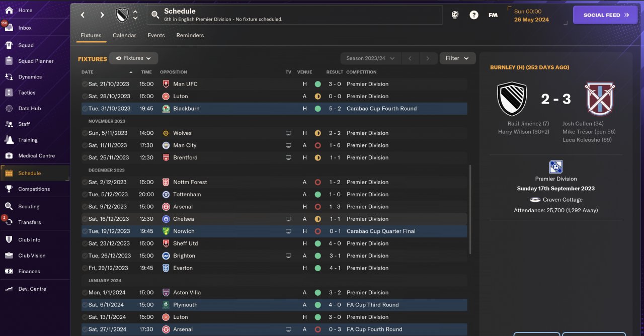The width and height of the screenshot is (644, 336).
Task: Expand the Season 2023/24 dropdown
Action: (x=370, y=58)
